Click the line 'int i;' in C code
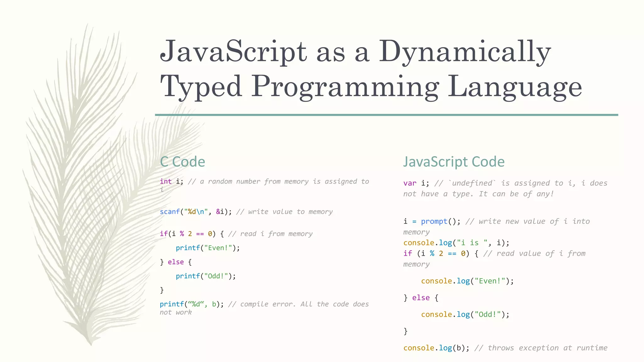The image size is (644, 362). coord(171,181)
